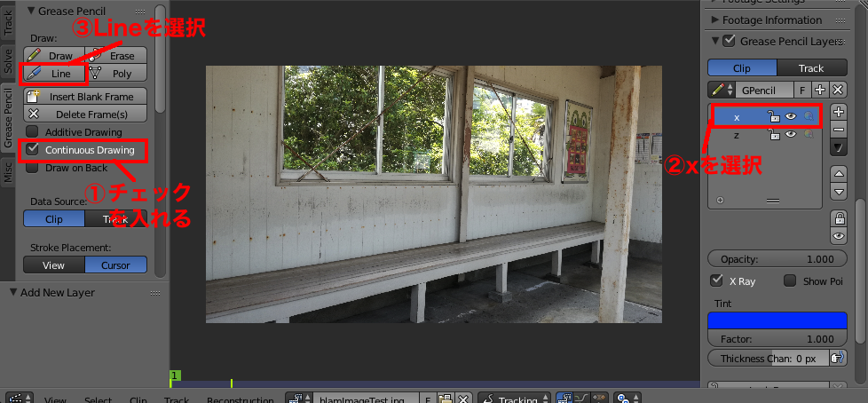Select Track in Grease Pencil Layers
Viewport: 868px width, 403px height.
pyautogui.click(x=811, y=68)
